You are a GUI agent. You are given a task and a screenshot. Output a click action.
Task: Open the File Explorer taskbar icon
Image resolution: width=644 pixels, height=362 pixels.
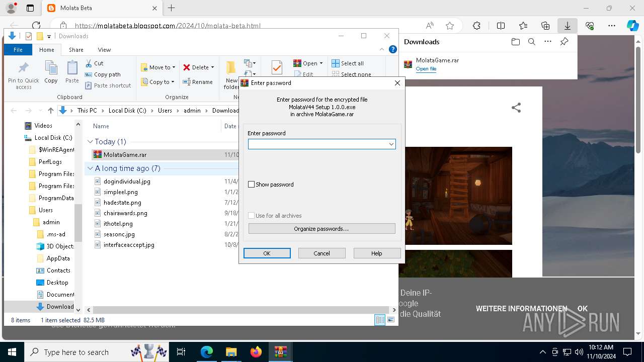pyautogui.click(x=231, y=352)
